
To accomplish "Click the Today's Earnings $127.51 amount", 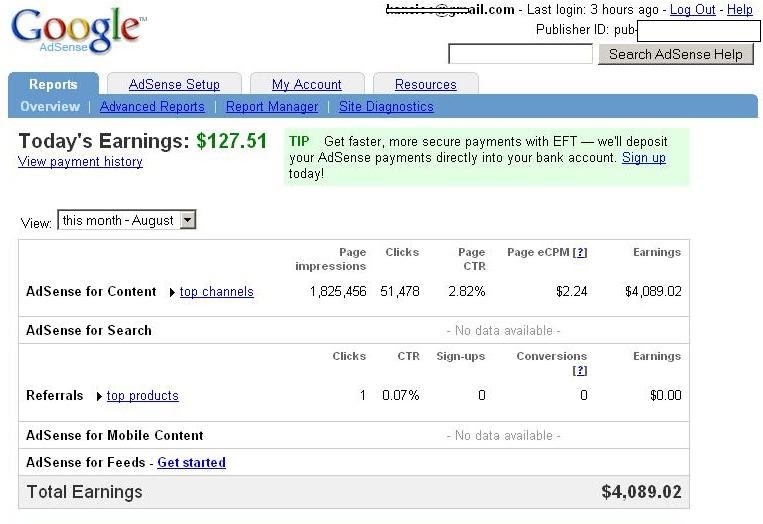I will 232,141.
